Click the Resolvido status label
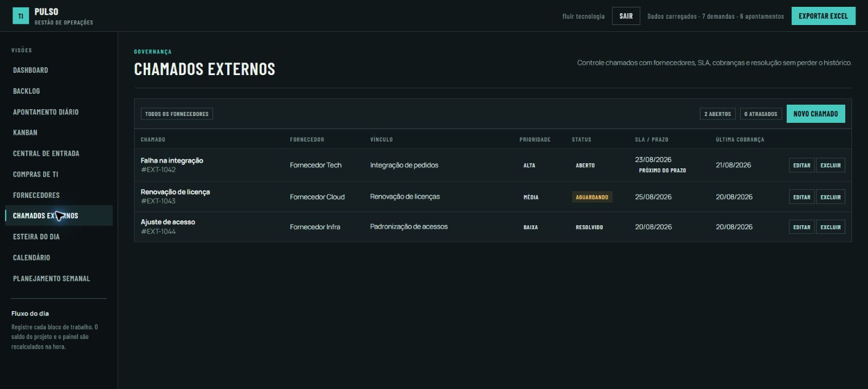Image resolution: width=868 pixels, height=389 pixels. pos(589,227)
